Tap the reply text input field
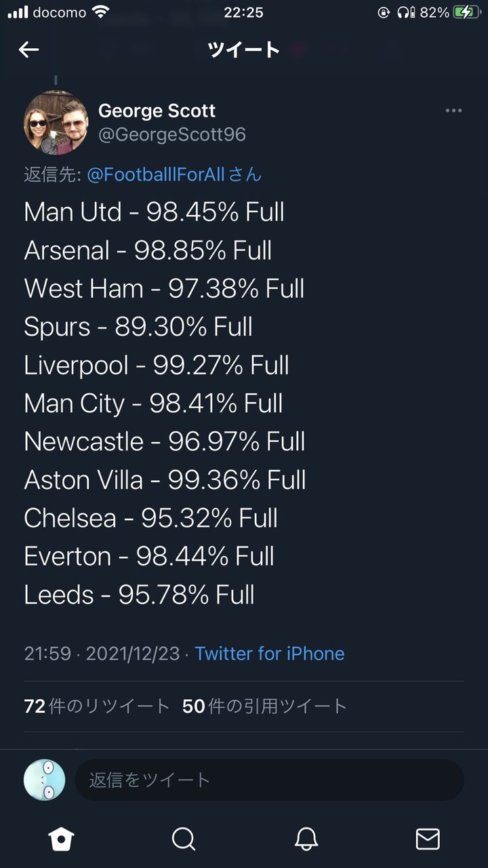Viewport: 488px width, 868px height. coord(269,780)
